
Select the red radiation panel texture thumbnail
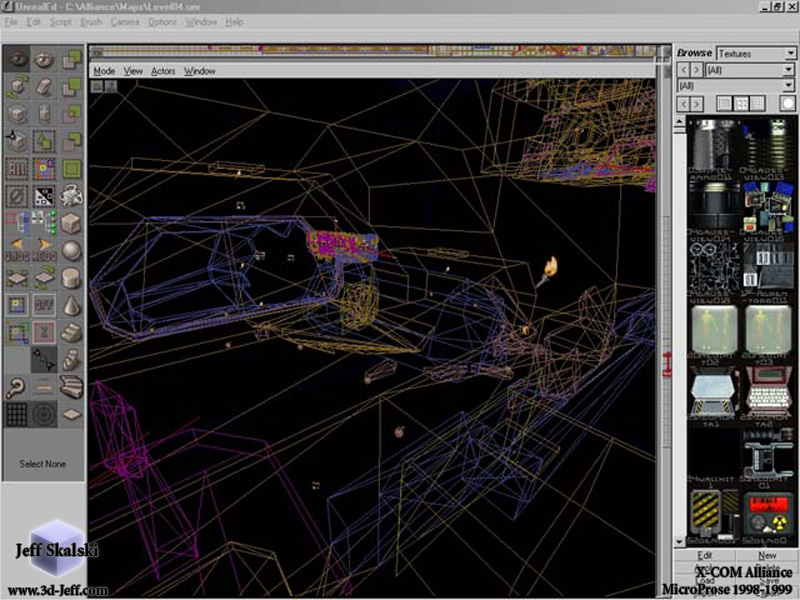coord(768,514)
